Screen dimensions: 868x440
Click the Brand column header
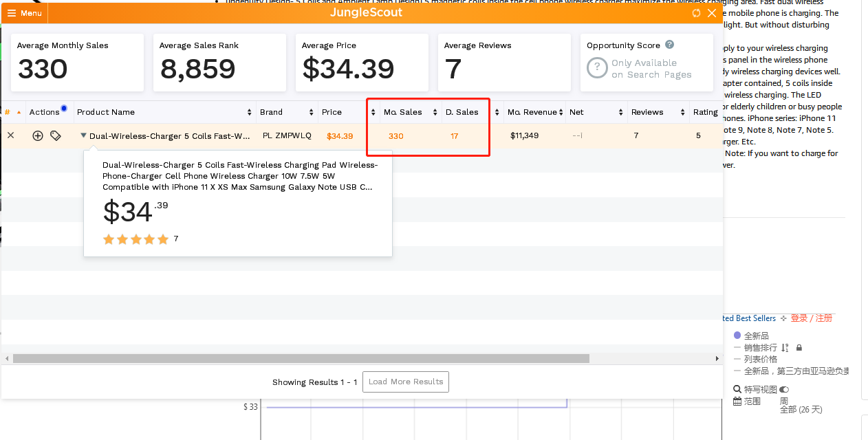pos(271,112)
